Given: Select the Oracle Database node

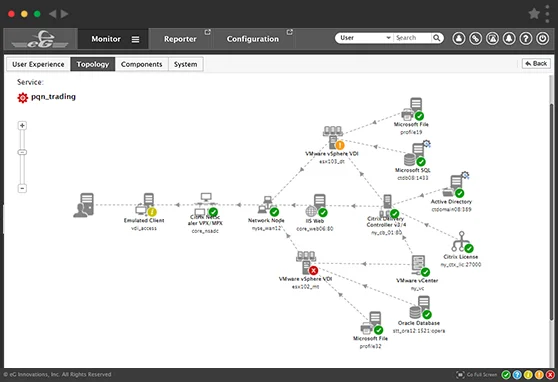Looking at the screenshot, I should 421,308.
